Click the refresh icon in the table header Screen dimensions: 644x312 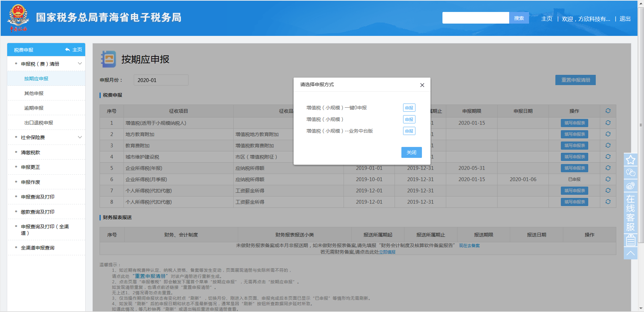point(608,111)
